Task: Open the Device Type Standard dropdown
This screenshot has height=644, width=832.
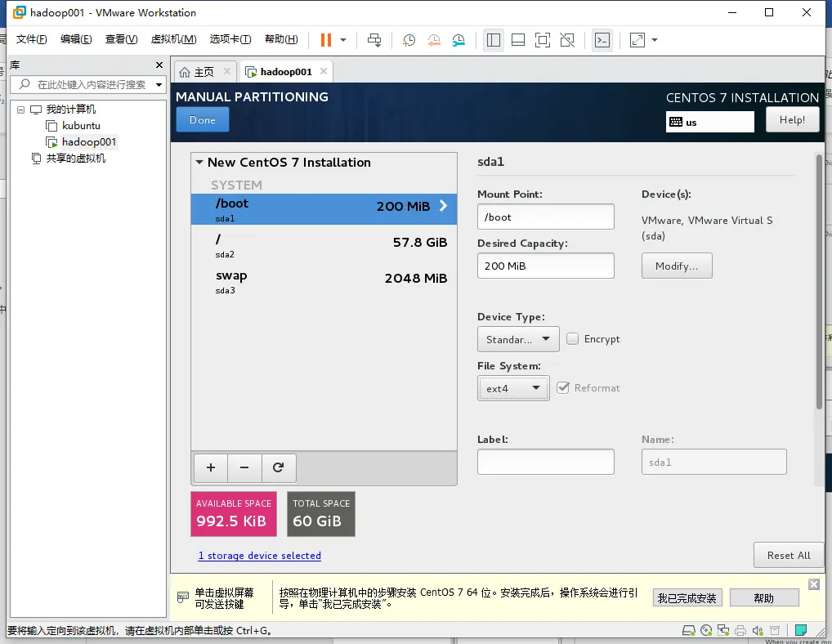Action: point(518,339)
